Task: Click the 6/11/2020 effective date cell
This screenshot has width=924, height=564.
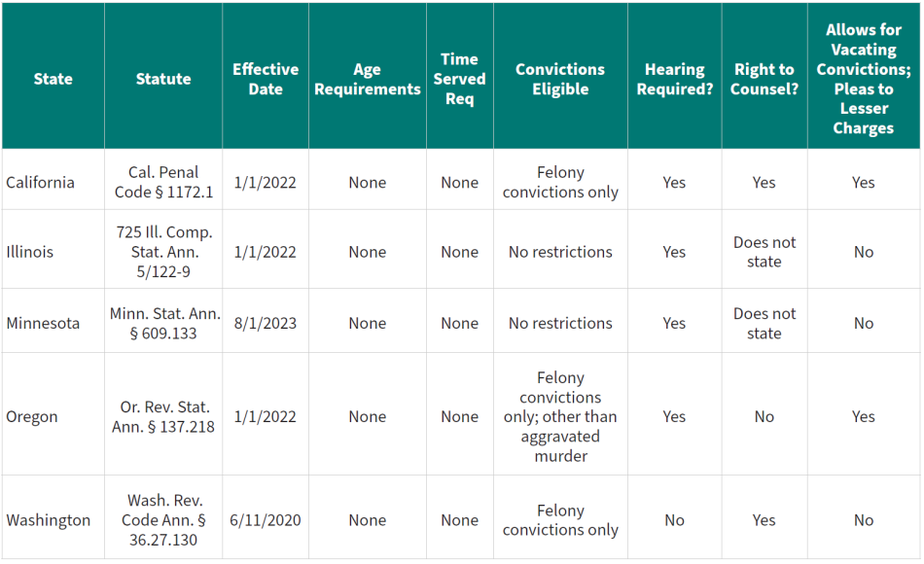Action: coord(266,520)
